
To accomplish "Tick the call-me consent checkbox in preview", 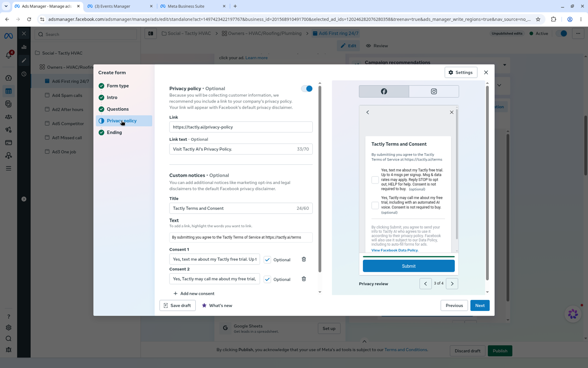I will (375, 205).
